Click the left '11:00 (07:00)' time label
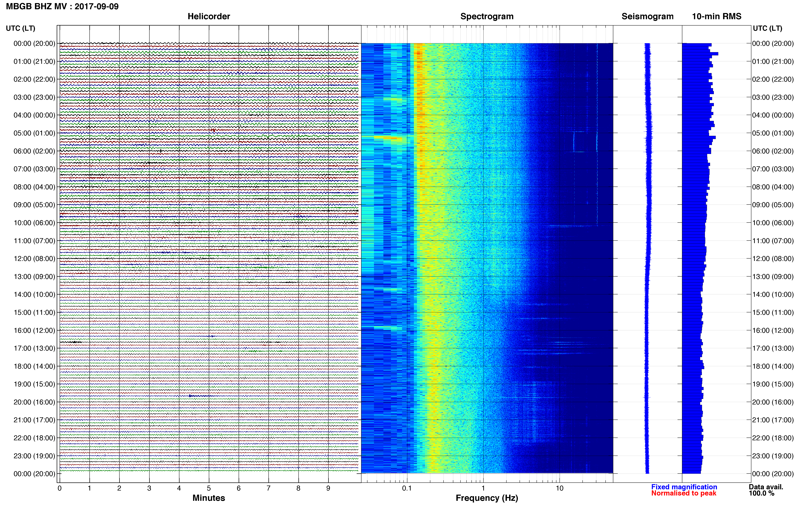Image resolution: width=812 pixels, height=508 pixels. coord(34,241)
